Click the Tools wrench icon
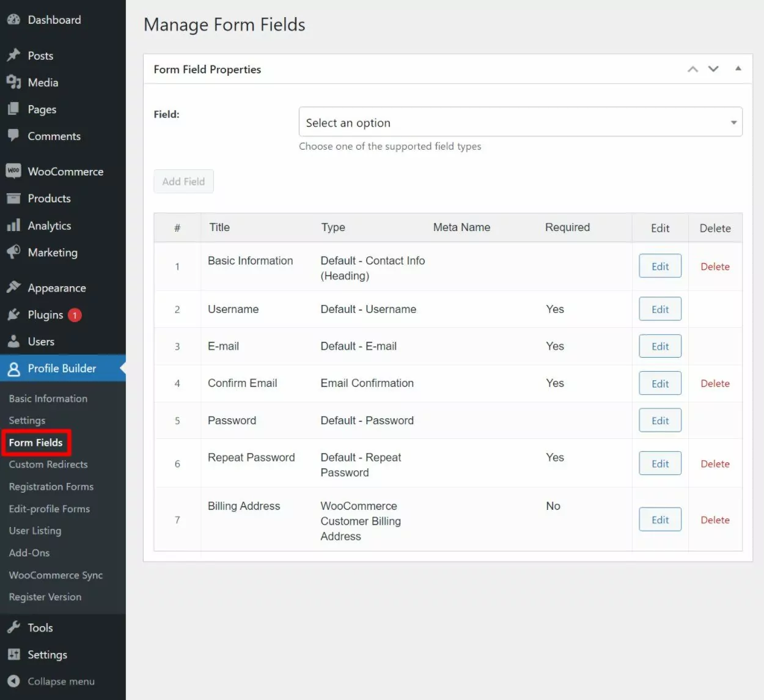Image resolution: width=764 pixels, height=700 pixels. click(13, 627)
